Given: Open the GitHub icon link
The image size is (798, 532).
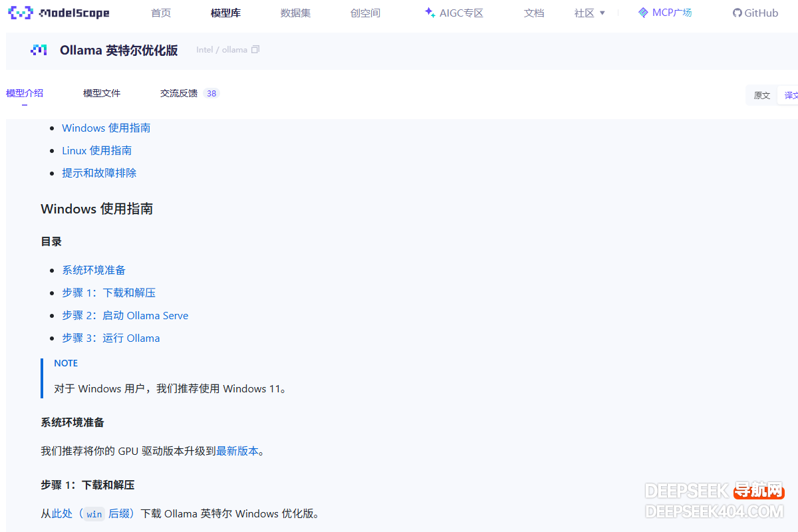Looking at the screenshot, I should pyautogui.click(x=737, y=13).
